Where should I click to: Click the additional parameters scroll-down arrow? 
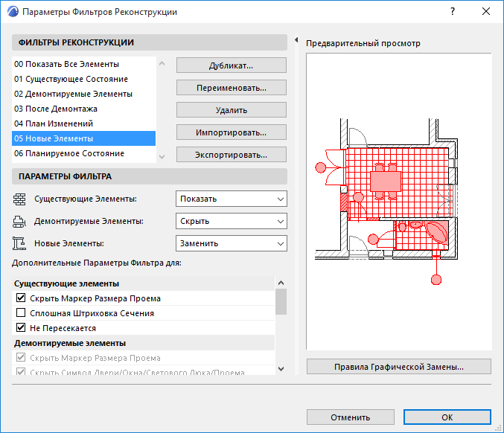pyautogui.click(x=281, y=369)
